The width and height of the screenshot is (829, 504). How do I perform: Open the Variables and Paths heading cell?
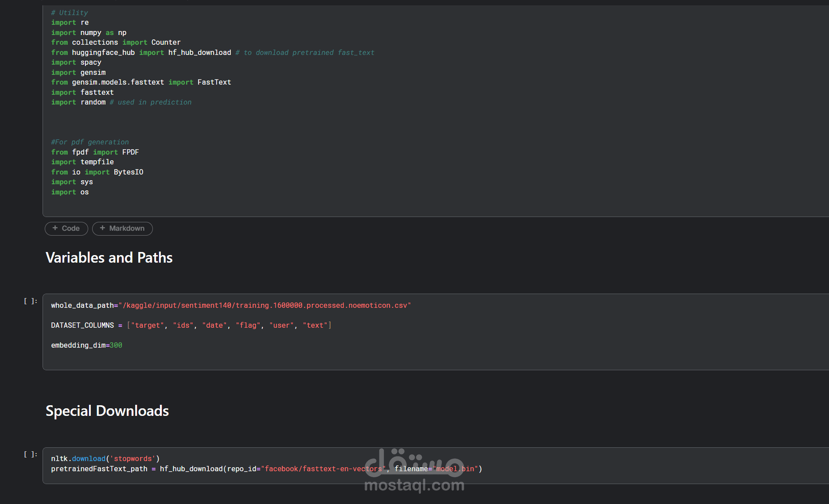click(x=109, y=258)
